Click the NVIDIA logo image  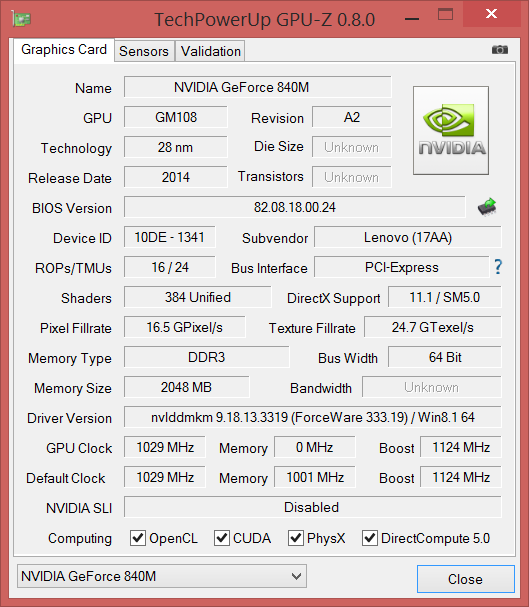click(451, 130)
